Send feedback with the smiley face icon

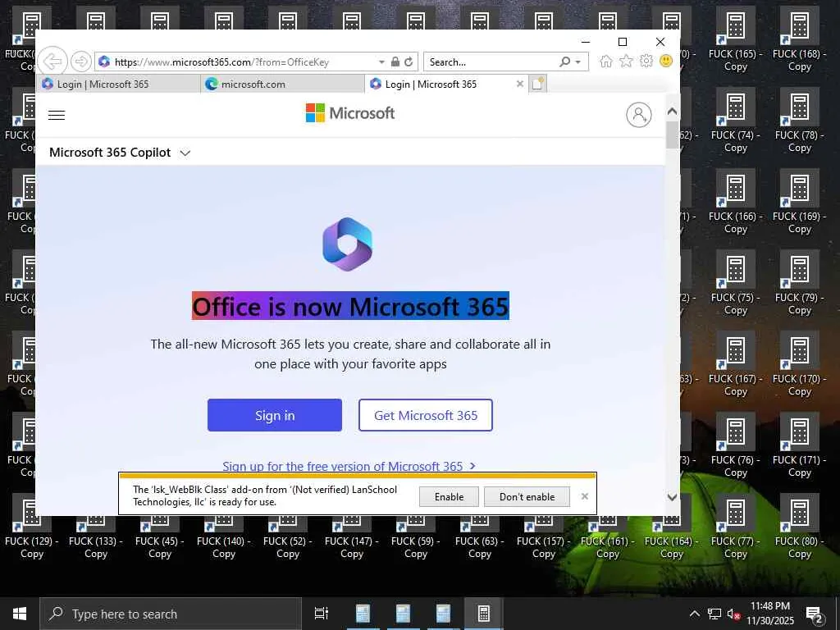click(x=666, y=61)
